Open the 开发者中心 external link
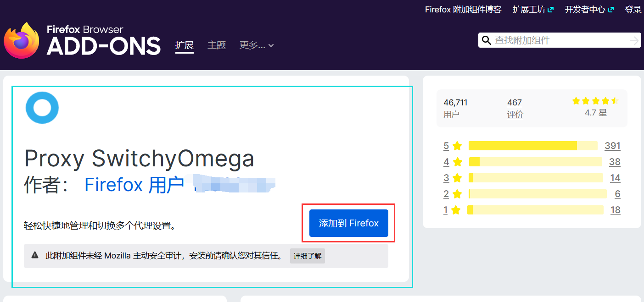 click(x=589, y=10)
